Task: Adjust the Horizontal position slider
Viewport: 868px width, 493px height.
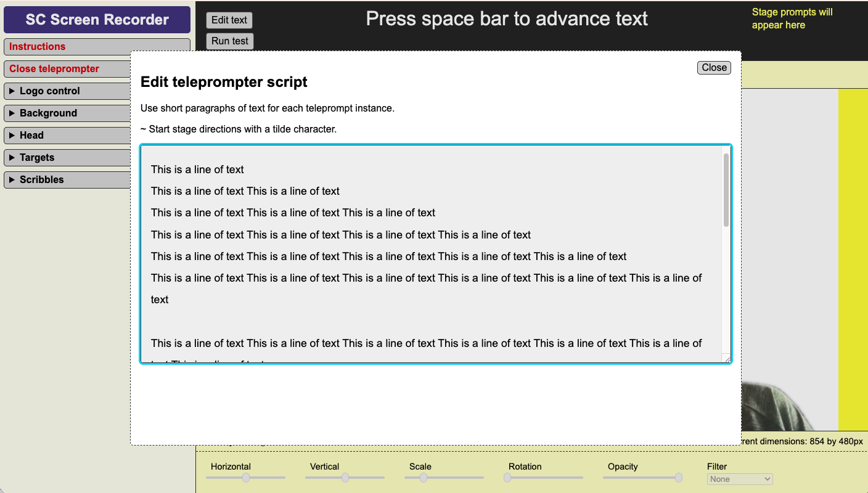Action: coord(245,478)
